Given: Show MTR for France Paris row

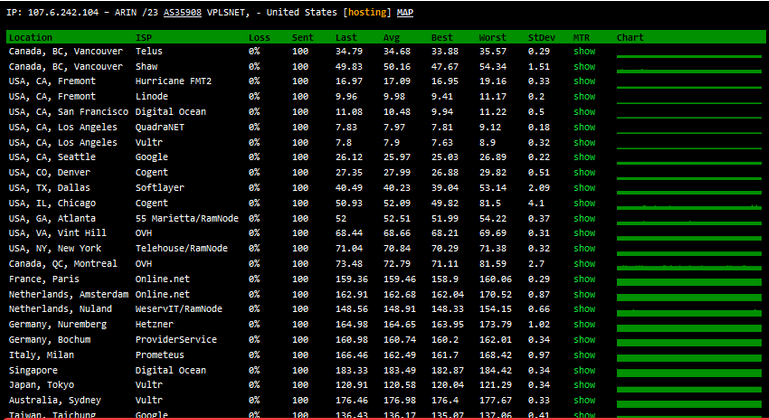Looking at the screenshot, I should point(584,279).
